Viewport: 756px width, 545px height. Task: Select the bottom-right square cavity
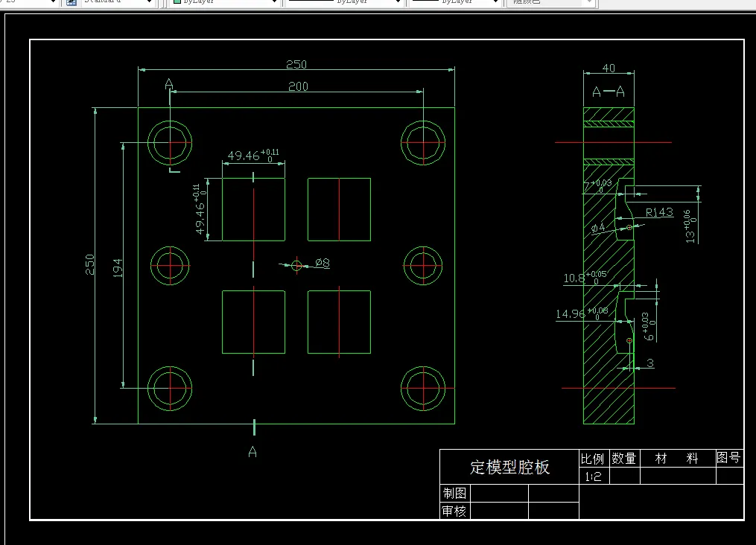[339, 322]
